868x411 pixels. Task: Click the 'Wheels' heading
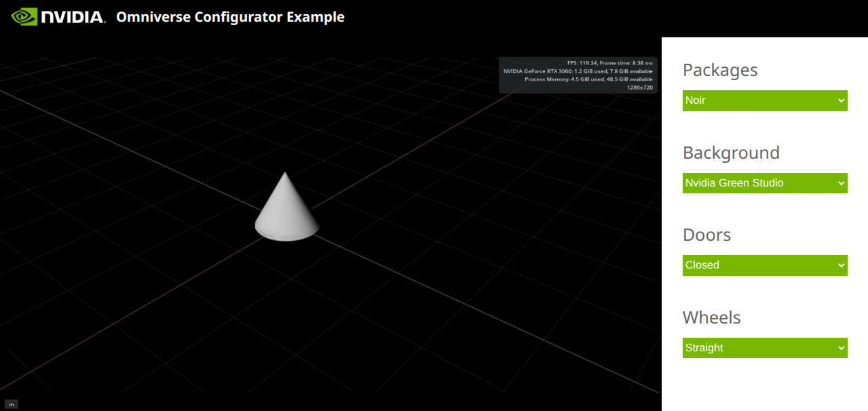(x=711, y=317)
